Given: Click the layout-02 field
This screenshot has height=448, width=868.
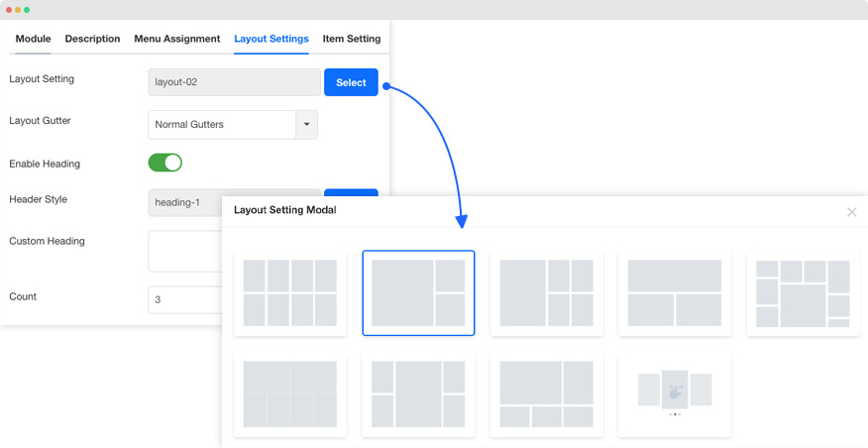Looking at the screenshot, I should click(234, 82).
